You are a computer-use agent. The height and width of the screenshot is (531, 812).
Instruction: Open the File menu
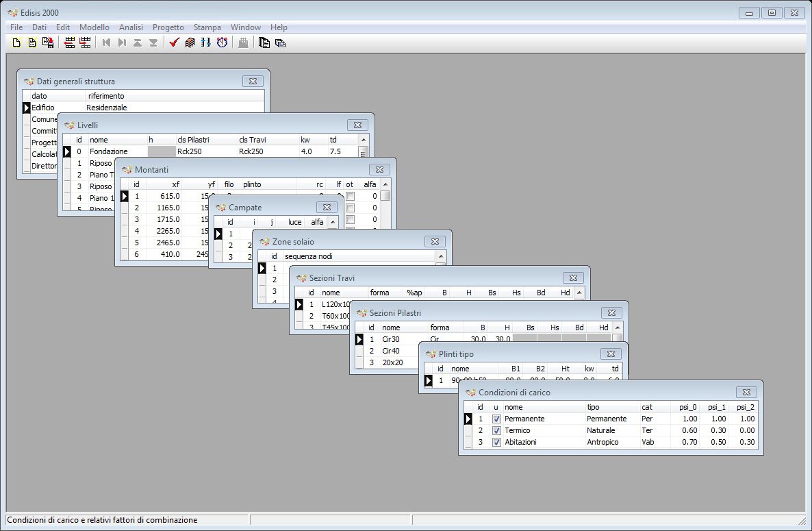tap(16, 27)
